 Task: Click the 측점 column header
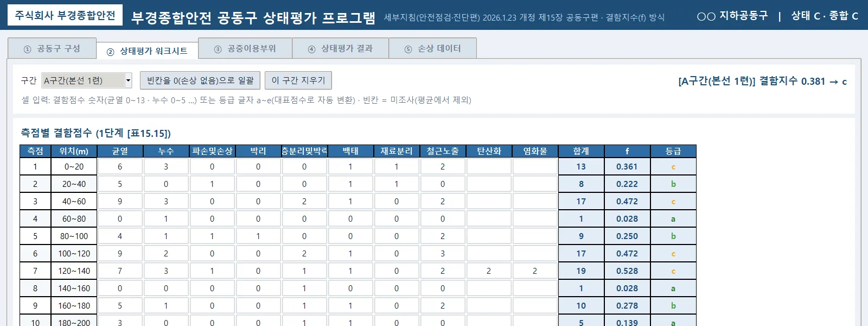(35, 151)
